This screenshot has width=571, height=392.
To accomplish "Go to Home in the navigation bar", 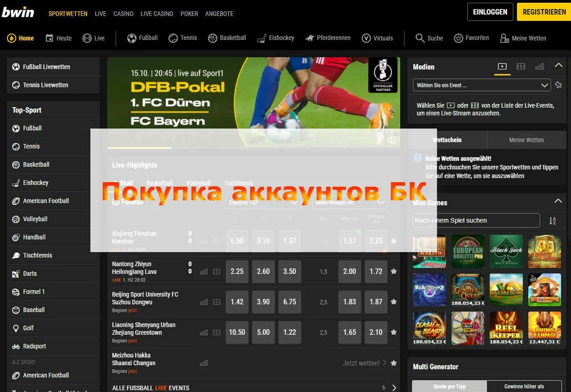I will (20, 38).
